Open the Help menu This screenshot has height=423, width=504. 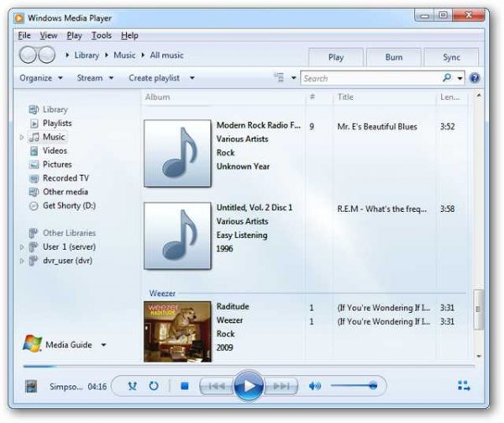pos(129,35)
